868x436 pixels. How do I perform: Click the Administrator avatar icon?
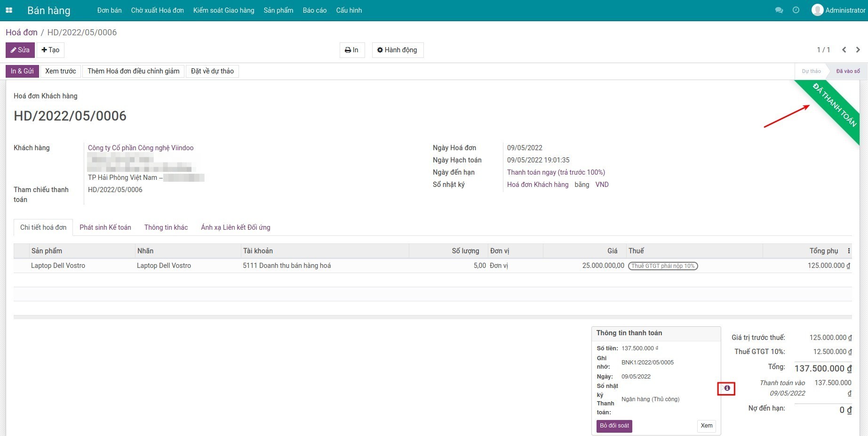tap(817, 10)
